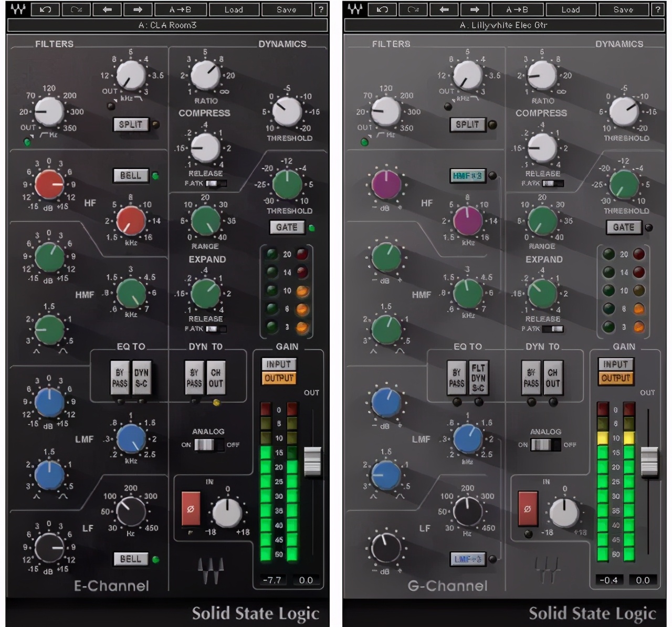Viewport: 672px width, 627px height.
Task: Click purple HF frequency knob in G-Channel
Action: pos(468,220)
